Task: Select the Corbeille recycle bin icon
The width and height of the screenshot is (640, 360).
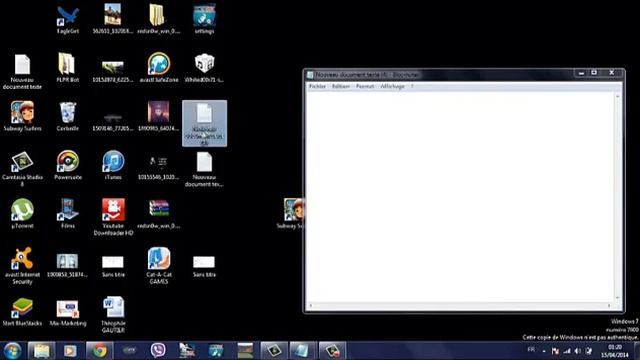Action: click(x=68, y=117)
